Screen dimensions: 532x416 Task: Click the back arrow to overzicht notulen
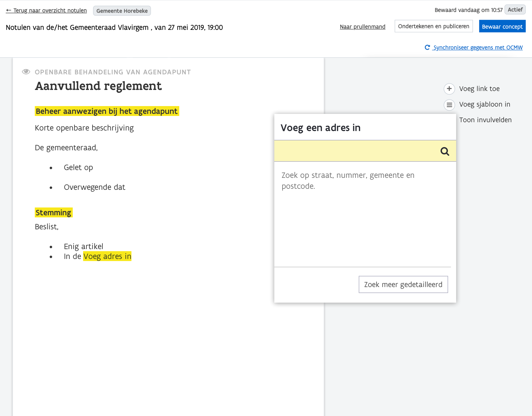click(9, 10)
